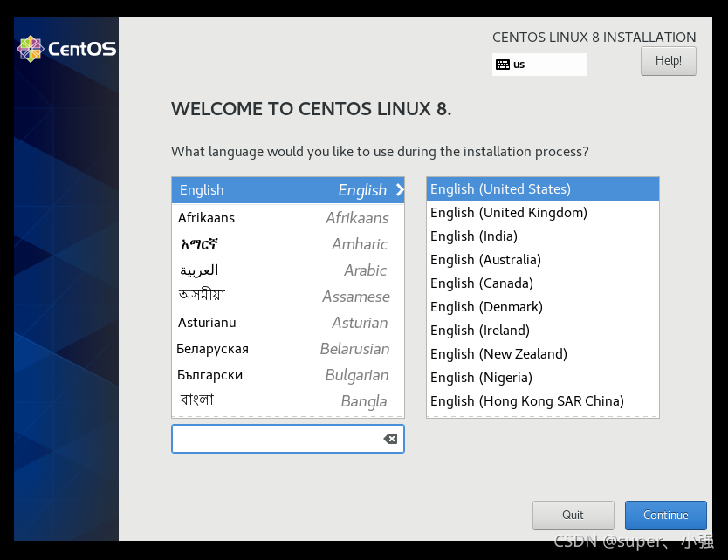Image resolution: width=728 pixels, height=560 pixels.
Task: Click the keyboard layout icon
Action: pyautogui.click(x=503, y=65)
